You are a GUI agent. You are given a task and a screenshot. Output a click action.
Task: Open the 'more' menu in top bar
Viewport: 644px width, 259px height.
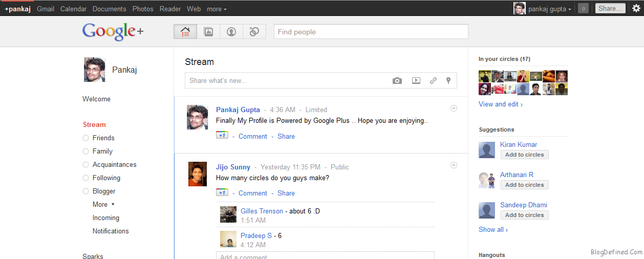click(217, 9)
